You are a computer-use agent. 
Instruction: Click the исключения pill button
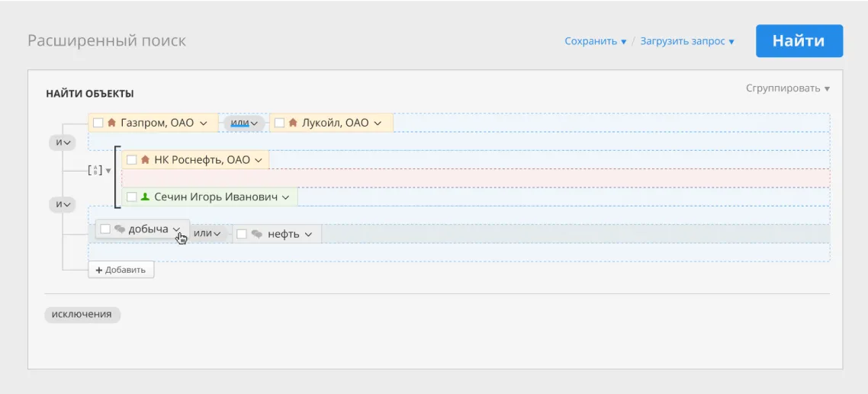(x=82, y=314)
